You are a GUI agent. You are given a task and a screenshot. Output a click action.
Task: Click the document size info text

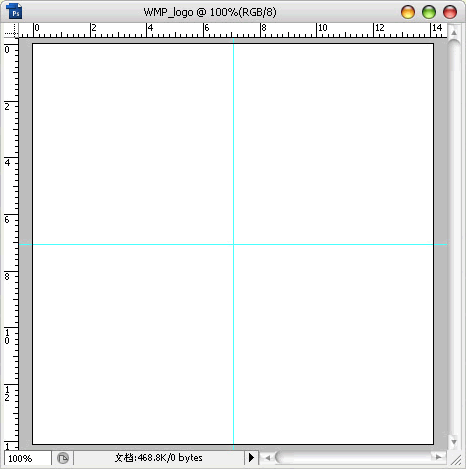tap(159, 458)
